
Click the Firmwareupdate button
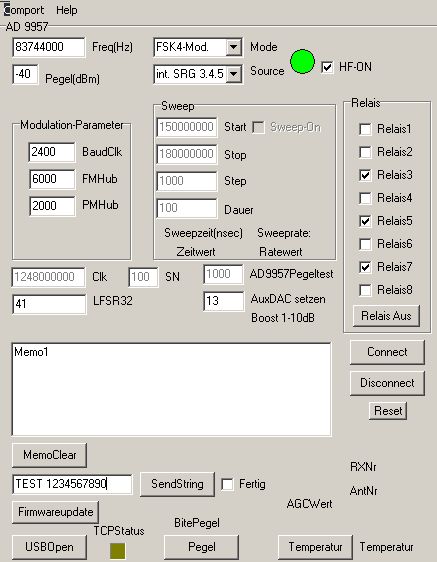[x=56, y=512]
